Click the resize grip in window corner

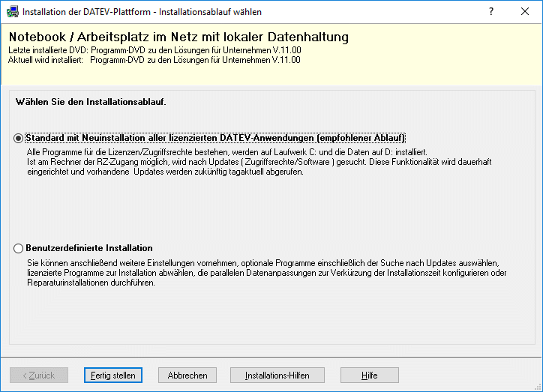pos(538,388)
